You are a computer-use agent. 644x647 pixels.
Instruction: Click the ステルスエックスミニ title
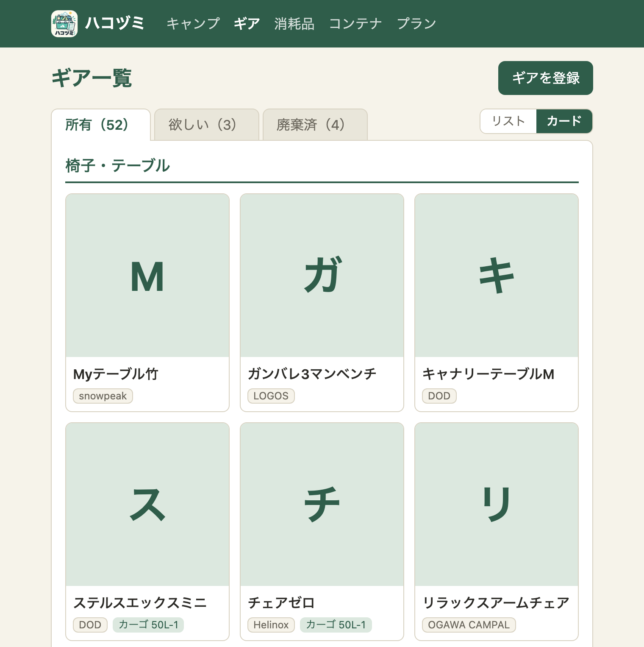[x=140, y=603]
